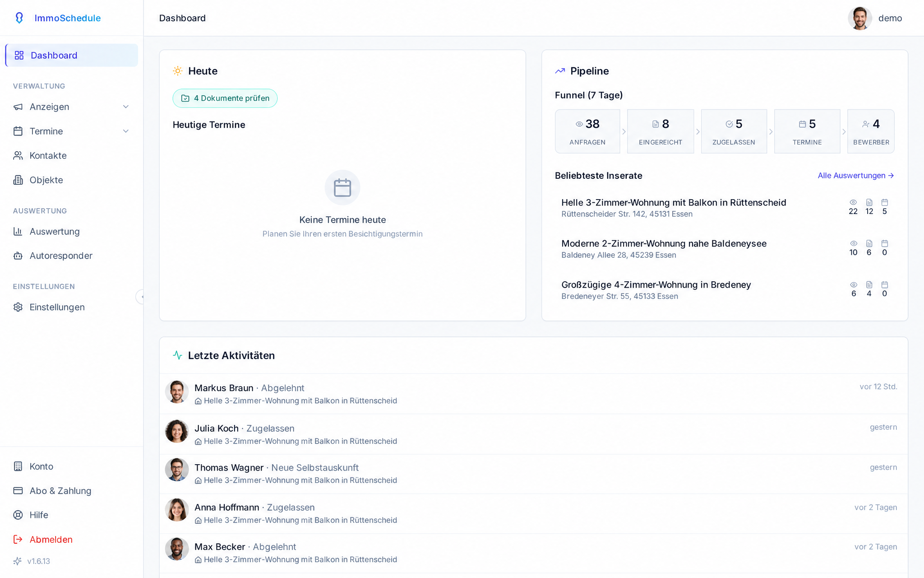This screenshot has width=924, height=578.
Task: Open Objekte in the sidebar
Action: pos(72,180)
